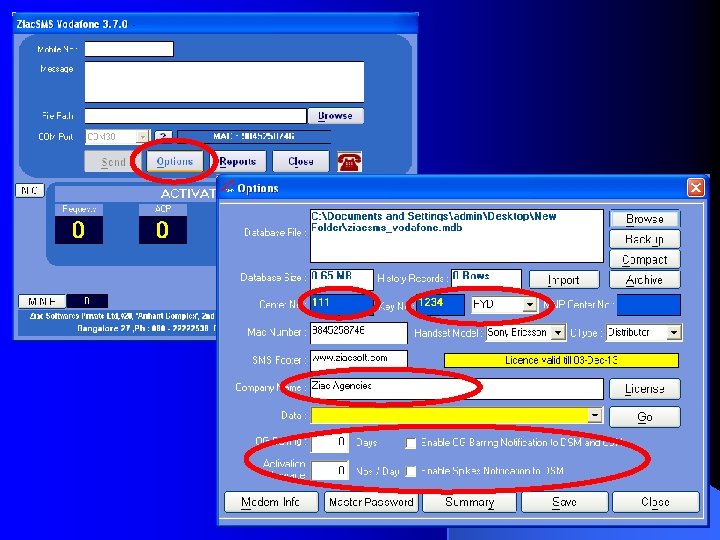Click the Database Size value 0.65 MB
This screenshot has width=720, height=540.
342,278
